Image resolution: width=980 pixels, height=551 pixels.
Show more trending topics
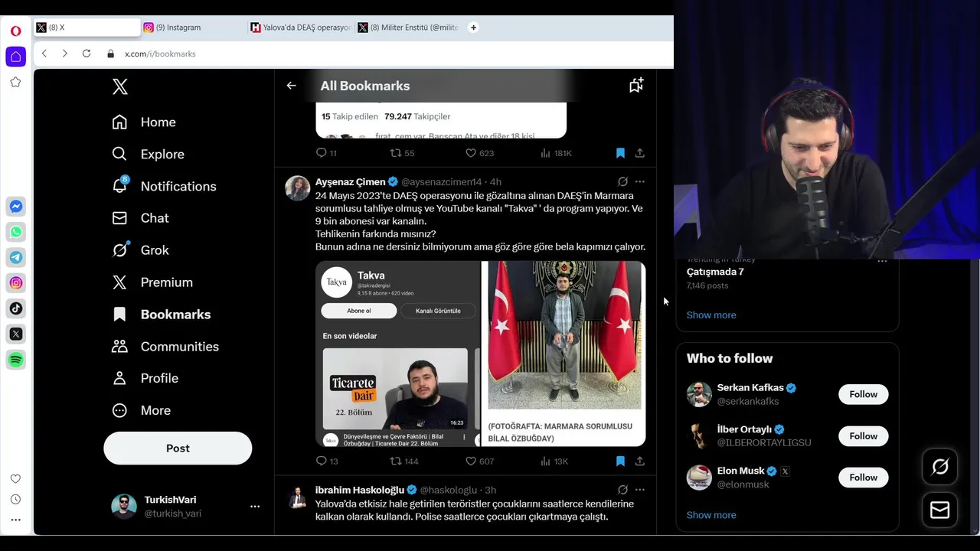[711, 315]
